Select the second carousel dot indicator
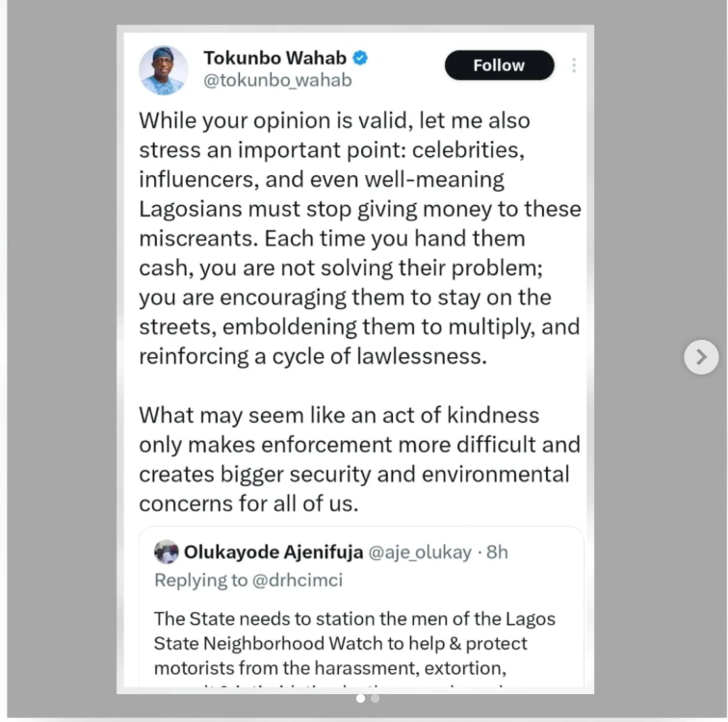 (375, 698)
